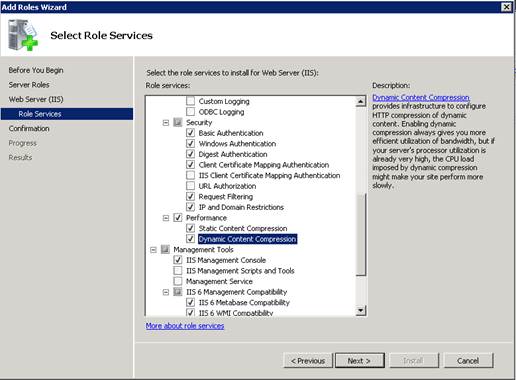Image resolution: width=516 pixels, height=380 pixels.
Task: Open More about role services link
Action: pyautogui.click(x=185, y=326)
